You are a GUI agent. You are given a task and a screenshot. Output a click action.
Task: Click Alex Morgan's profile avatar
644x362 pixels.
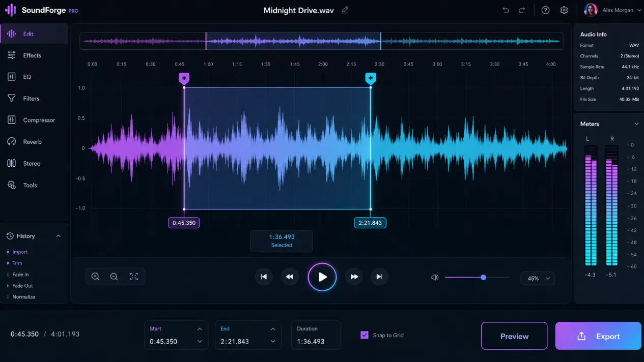[x=591, y=10]
